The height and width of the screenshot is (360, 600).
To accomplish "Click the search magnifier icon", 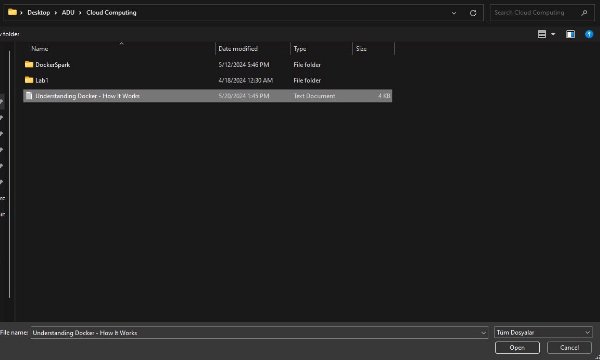I will (x=584, y=13).
